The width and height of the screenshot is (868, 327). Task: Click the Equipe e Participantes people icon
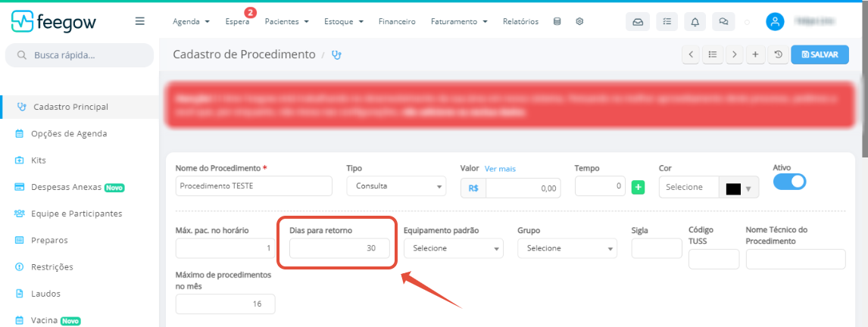pos(20,213)
